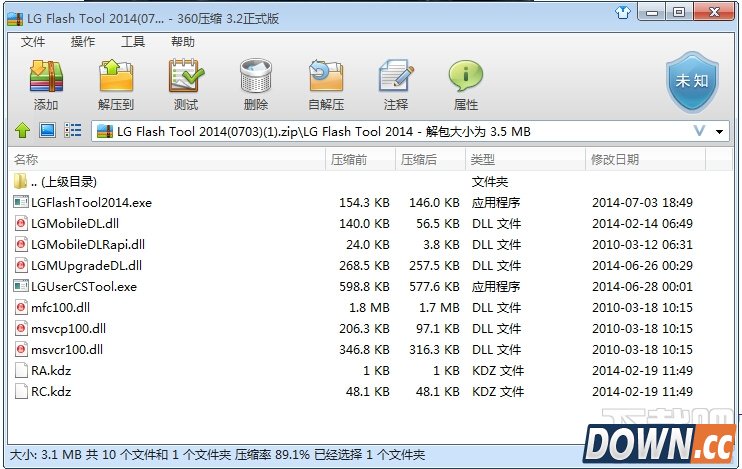
Task: Click the status bar size summary text
Action: [x=217, y=455]
